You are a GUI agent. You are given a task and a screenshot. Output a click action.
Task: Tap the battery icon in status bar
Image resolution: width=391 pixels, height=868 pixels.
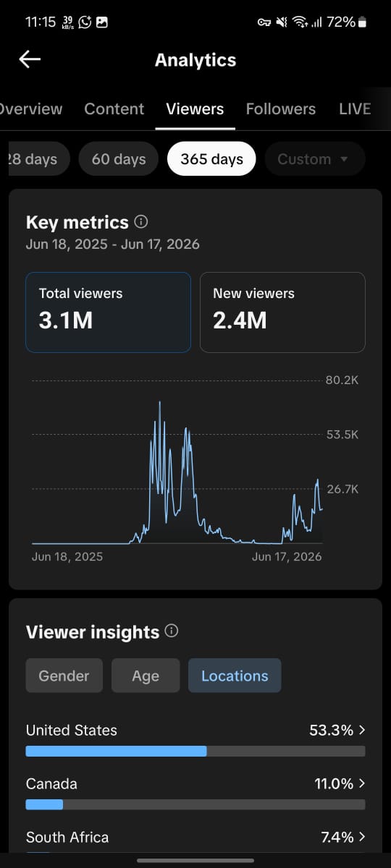[x=362, y=22]
